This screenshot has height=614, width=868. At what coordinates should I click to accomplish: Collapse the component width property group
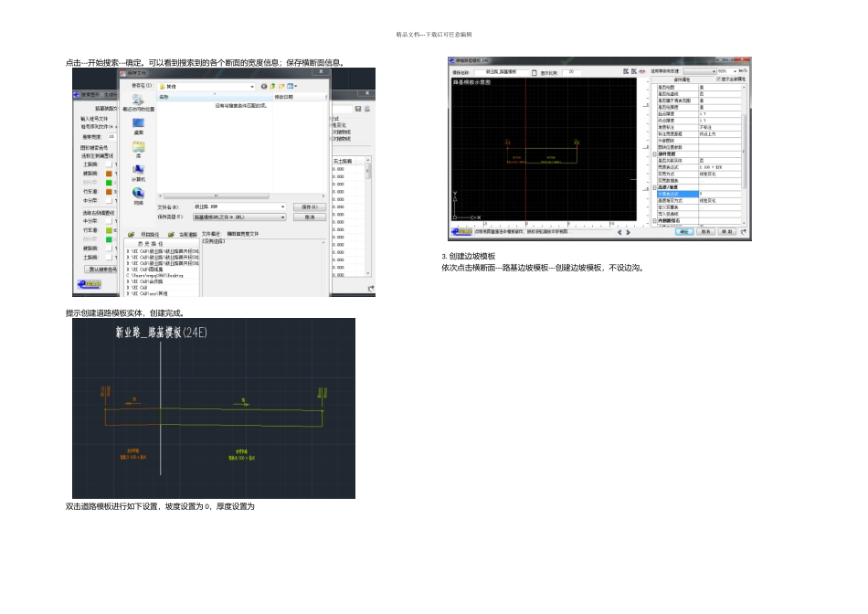tap(654, 153)
